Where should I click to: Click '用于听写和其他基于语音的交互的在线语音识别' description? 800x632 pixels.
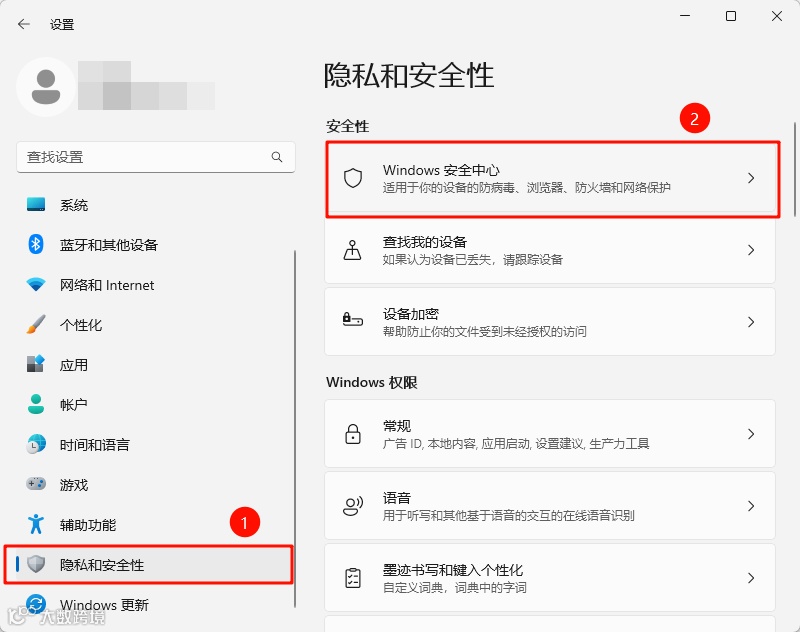pyautogui.click(x=509, y=515)
